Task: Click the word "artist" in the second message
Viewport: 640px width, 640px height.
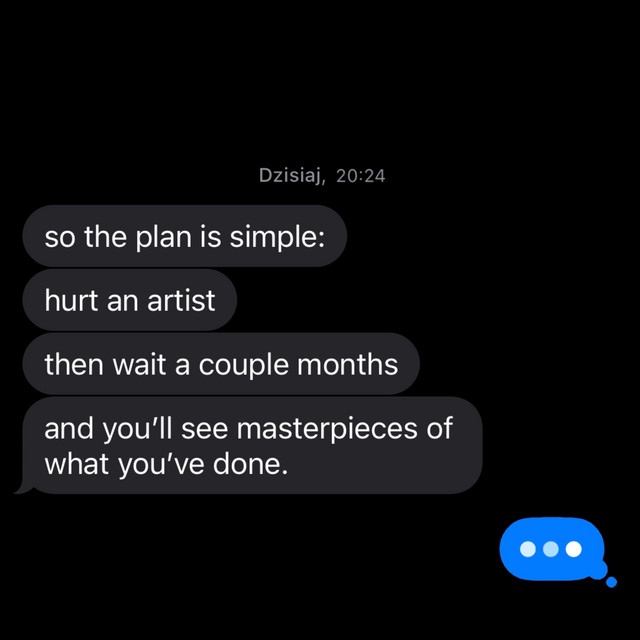Action: click(x=181, y=300)
